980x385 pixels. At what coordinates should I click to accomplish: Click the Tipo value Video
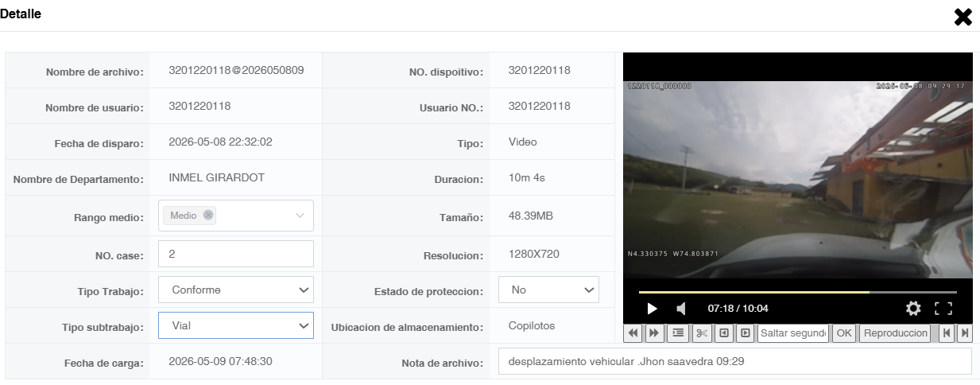tap(522, 142)
